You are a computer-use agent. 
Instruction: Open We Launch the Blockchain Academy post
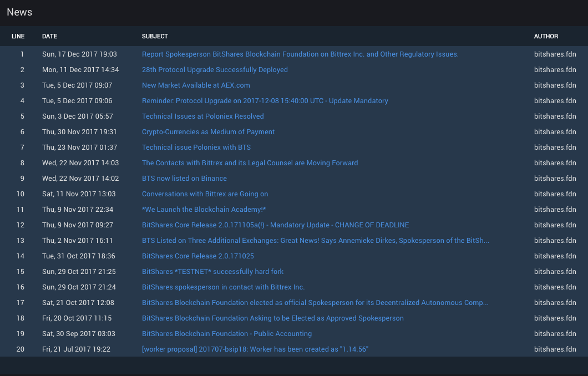coord(204,210)
